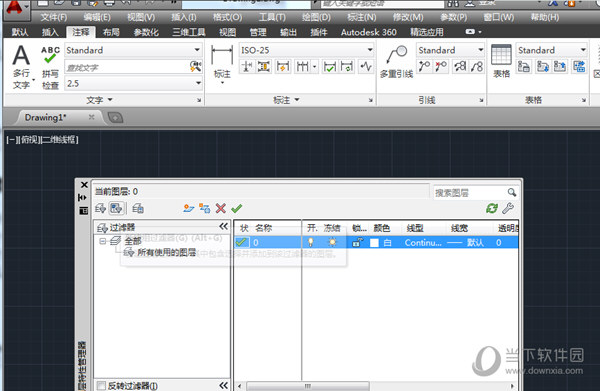Image resolution: width=600 pixels, height=391 pixels.
Task: Click the Align Leaders icon
Action: coord(460,67)
